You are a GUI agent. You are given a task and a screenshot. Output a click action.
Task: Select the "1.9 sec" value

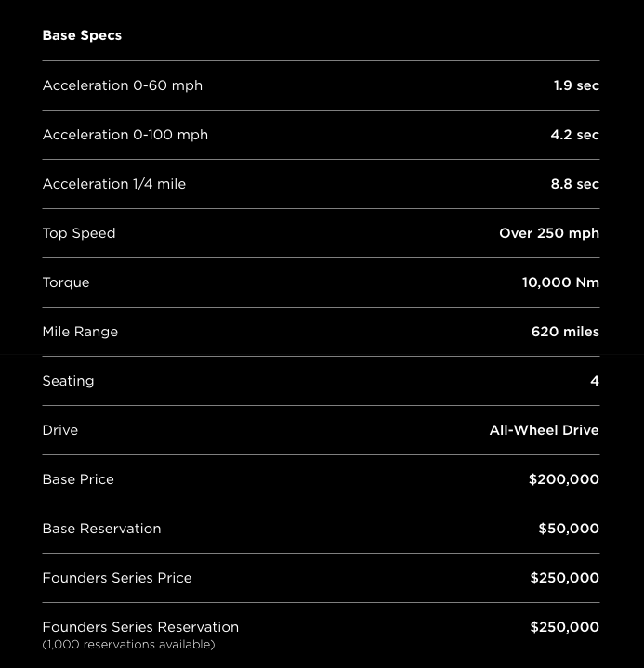coord(576,85)
